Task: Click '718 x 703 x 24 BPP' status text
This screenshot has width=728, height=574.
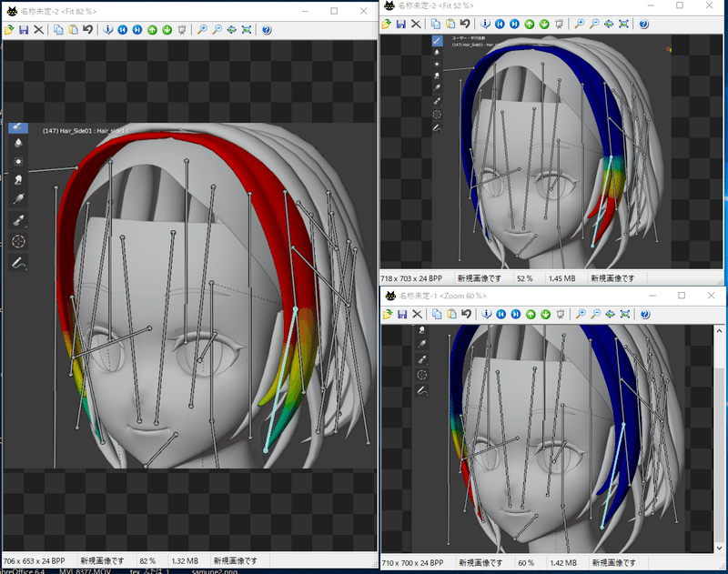Action: coord(411,278)
